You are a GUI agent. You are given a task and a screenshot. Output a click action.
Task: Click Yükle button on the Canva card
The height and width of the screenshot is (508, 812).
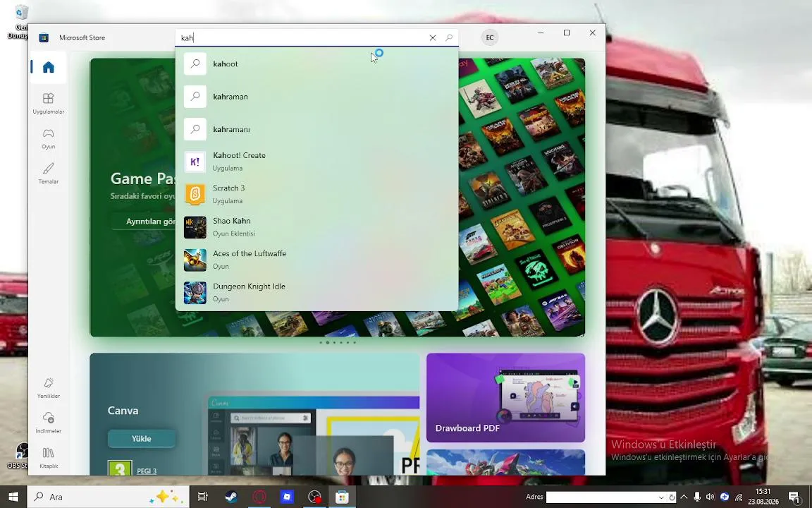pos(142,439)
